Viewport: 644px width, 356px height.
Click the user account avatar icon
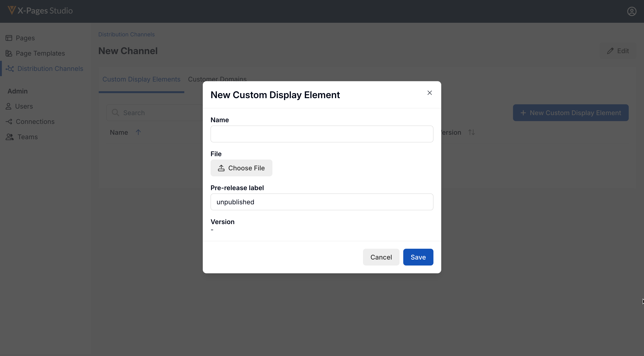click(632, 11)
